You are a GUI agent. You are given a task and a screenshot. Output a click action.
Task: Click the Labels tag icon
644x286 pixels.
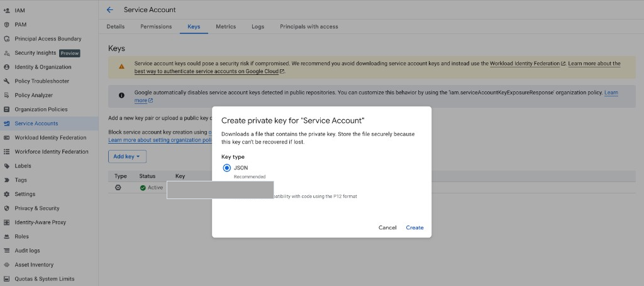[6, 166]
